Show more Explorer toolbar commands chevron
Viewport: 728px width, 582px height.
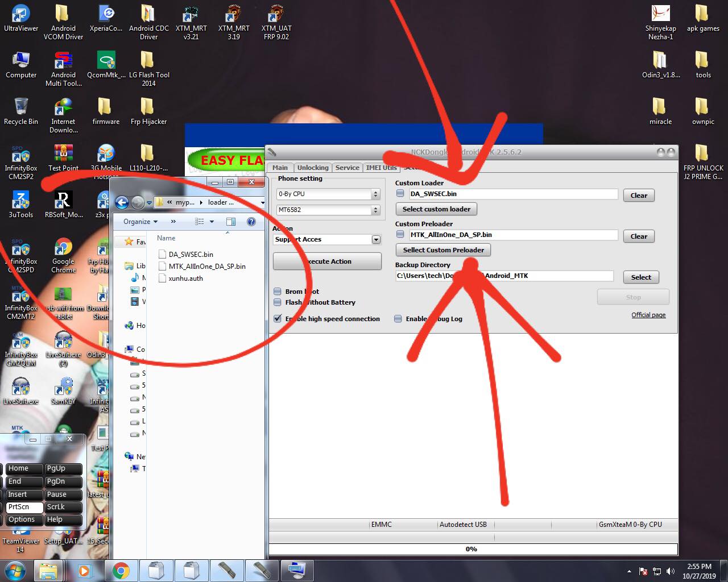click(x=173, y=222)
